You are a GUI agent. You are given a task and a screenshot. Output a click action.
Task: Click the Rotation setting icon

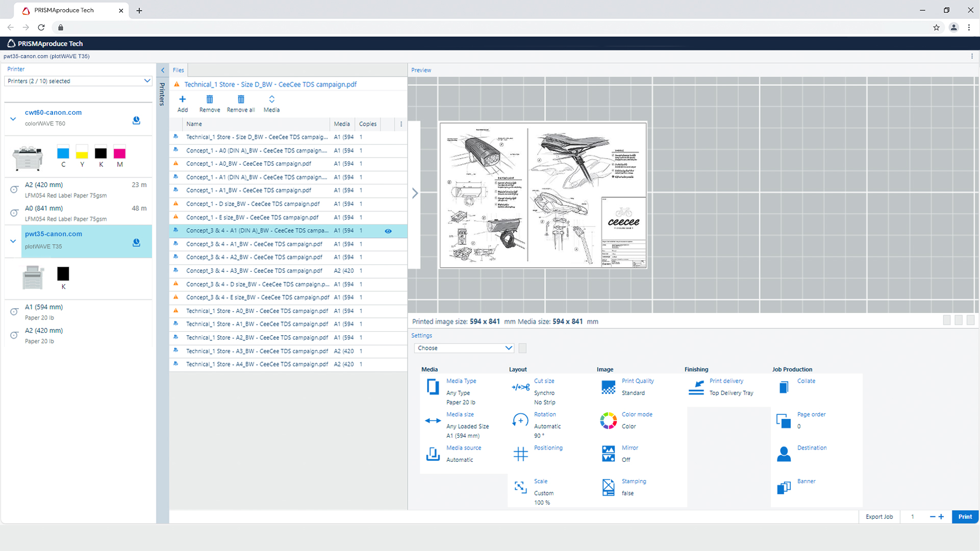[x=520, y=420]
